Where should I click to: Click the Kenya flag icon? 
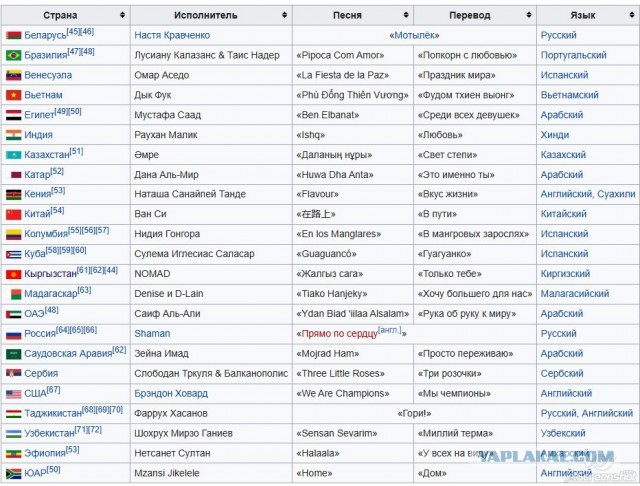click(x=13, y=195)
